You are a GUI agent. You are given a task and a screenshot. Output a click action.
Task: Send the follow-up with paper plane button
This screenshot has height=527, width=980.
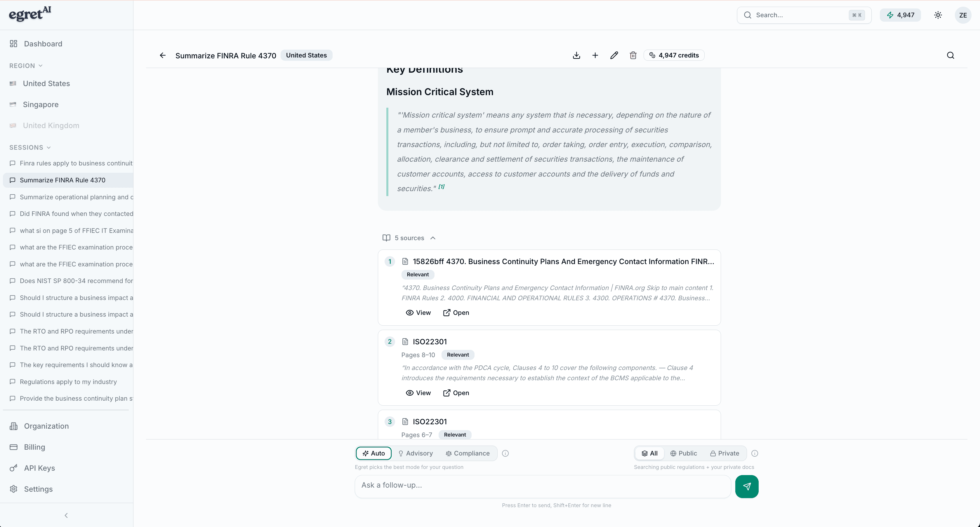tap(746, 486)
